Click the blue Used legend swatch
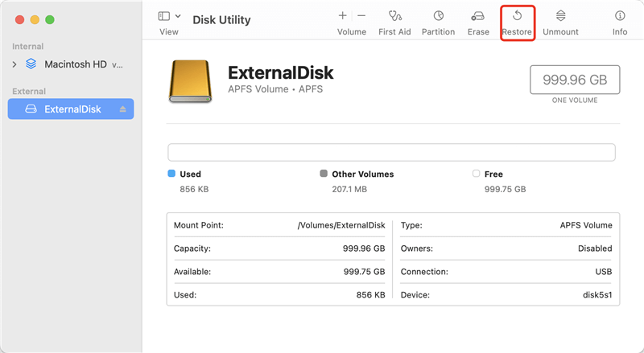The height and width of the screenshot is (353, 644). pyautogui.click(x=171, y=174)
